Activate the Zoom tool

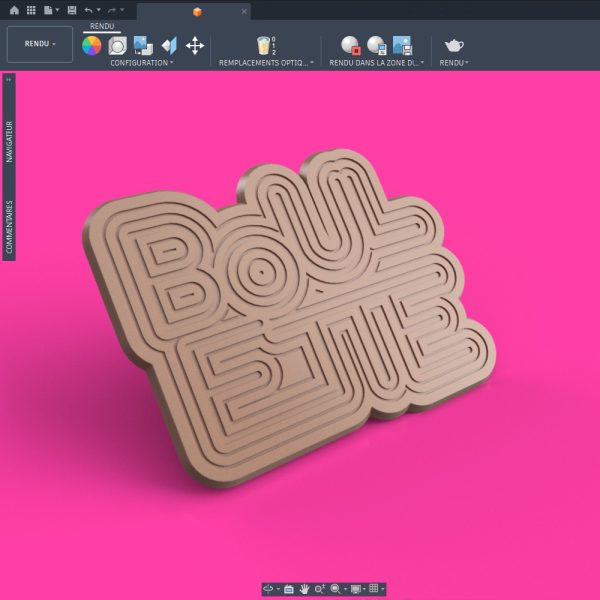point(320,589)
